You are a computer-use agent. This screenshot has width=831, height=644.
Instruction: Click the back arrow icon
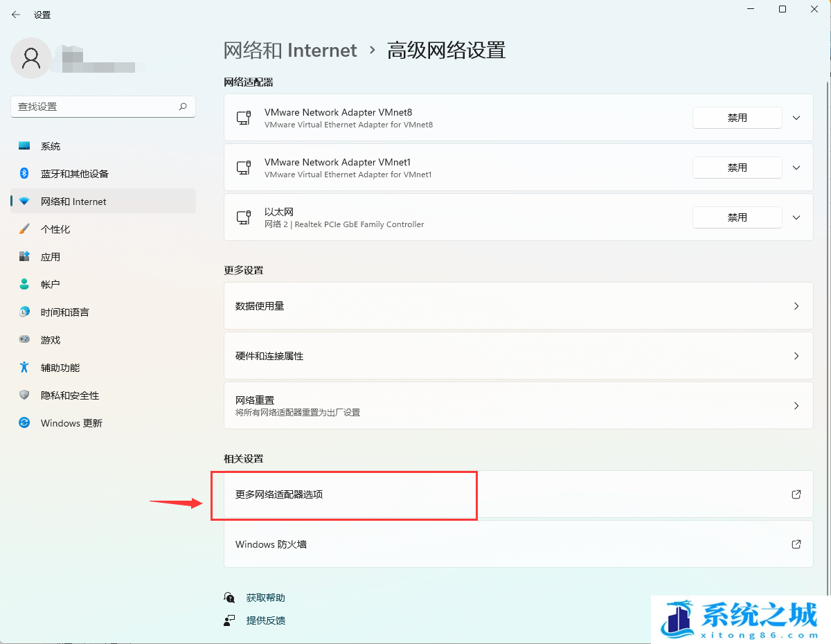coord(15,14)
